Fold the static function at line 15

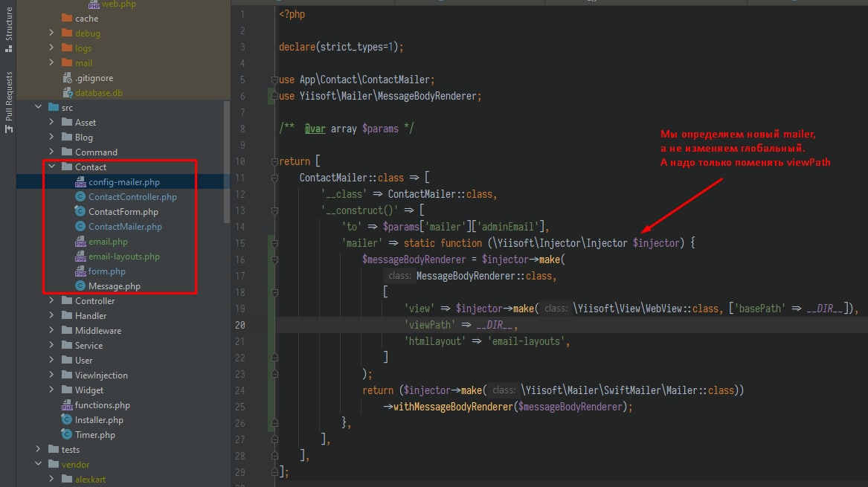coord(274,244)
